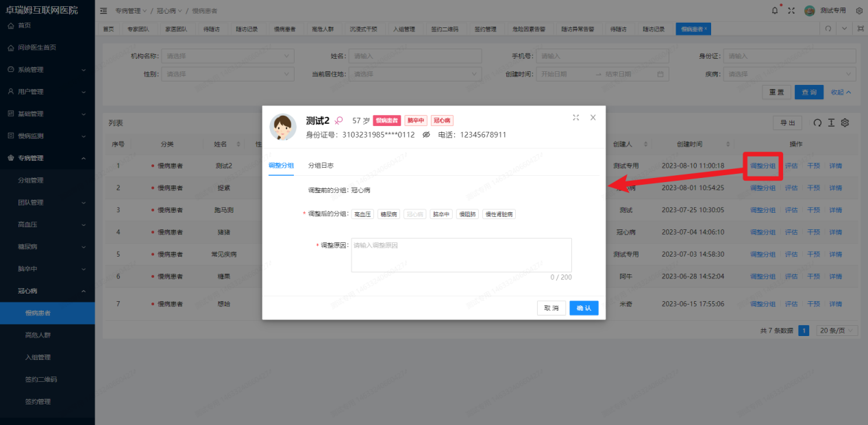Click the 姓名 input field
The width and height of the screenshot is (868, 425).
click(x=414, y=56)
